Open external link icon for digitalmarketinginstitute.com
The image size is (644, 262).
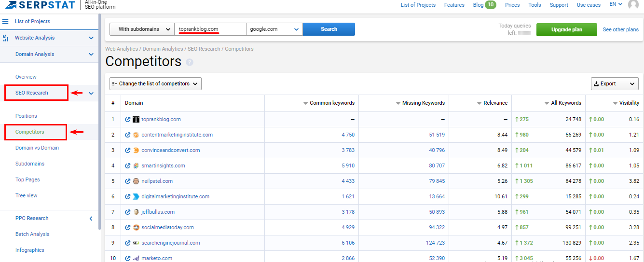tap(128, 196)
